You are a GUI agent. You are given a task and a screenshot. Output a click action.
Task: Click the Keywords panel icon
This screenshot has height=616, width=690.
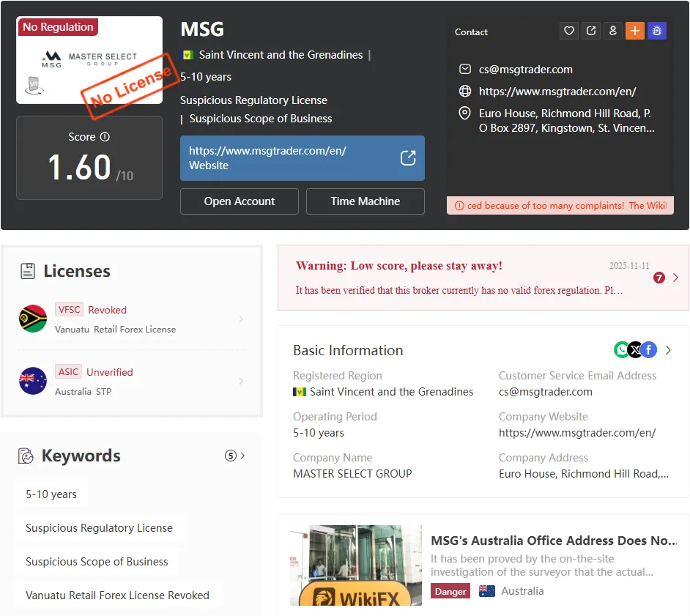tap(26, 456)
